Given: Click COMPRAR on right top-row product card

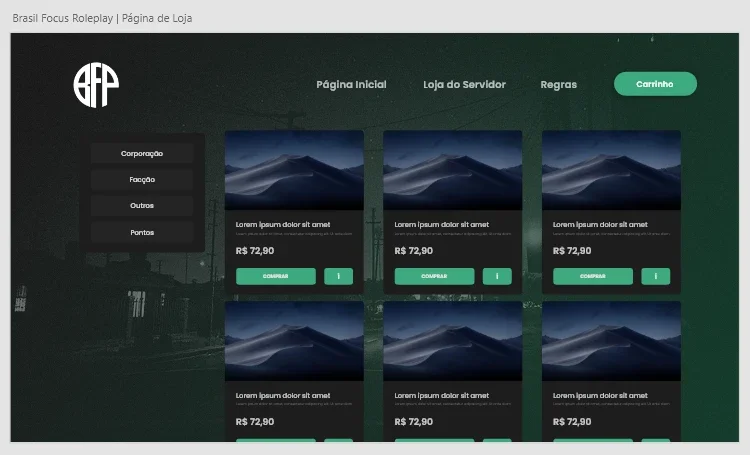Looking at the screenshot, I should click(593, 276).
